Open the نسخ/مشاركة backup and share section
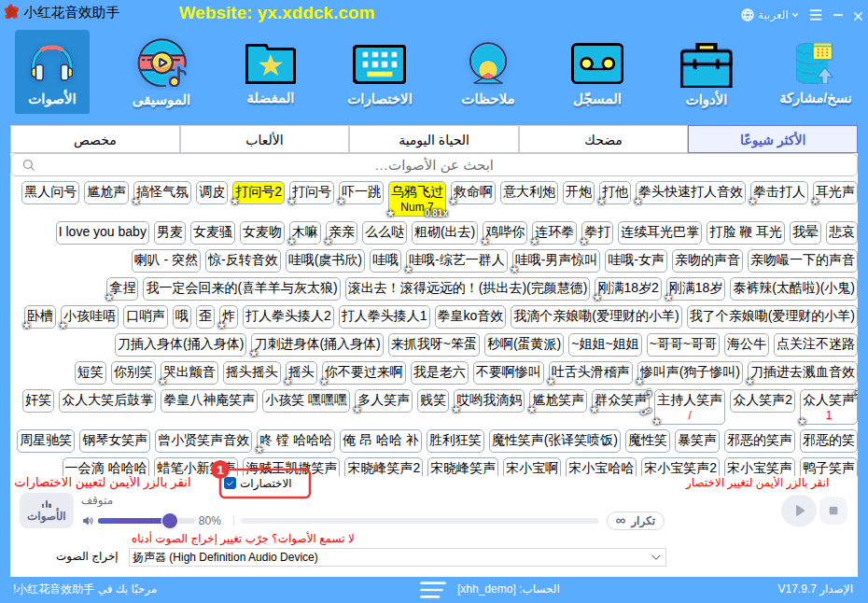868x603 pixels. [x=816, y=72]
